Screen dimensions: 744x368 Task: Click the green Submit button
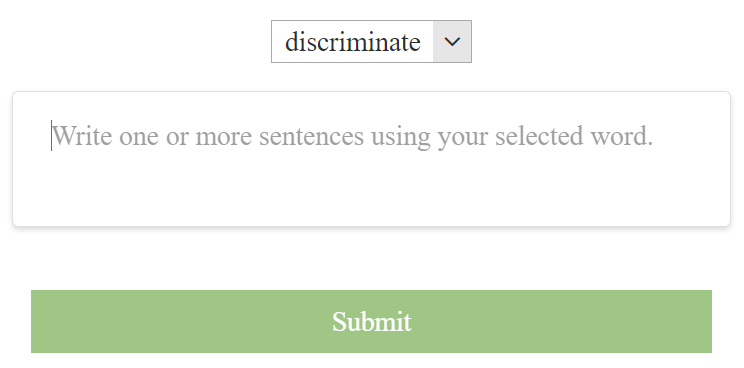tap(371, 322)
